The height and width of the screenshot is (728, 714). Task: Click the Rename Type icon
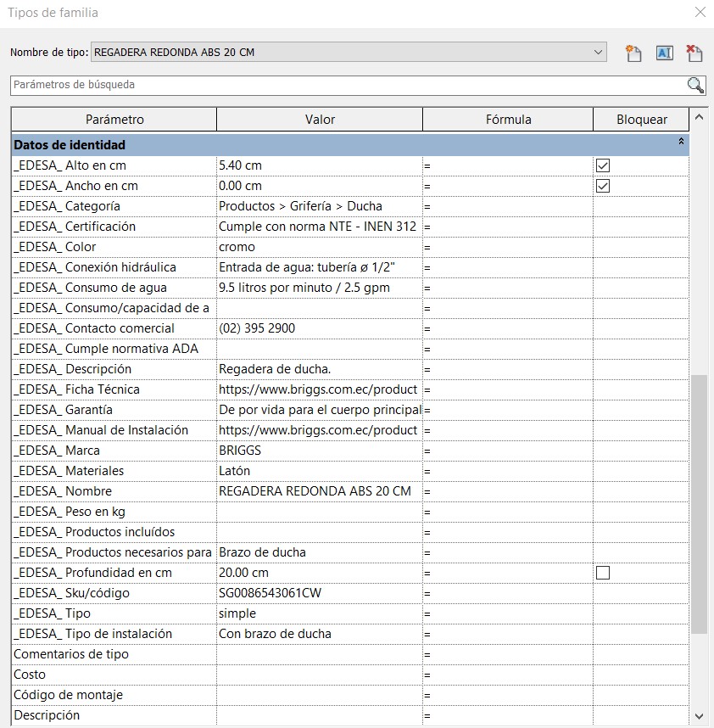point(664,53)
